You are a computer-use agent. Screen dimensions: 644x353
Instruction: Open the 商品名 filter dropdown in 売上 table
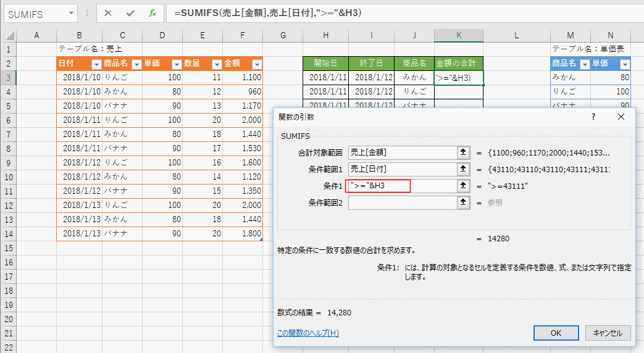click(x=136, y=64)
